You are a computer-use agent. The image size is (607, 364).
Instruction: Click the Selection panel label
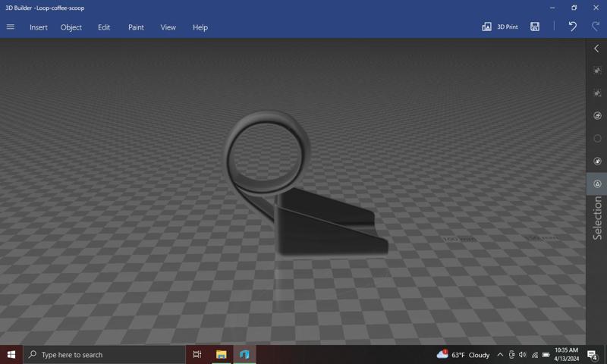(597, 218)
